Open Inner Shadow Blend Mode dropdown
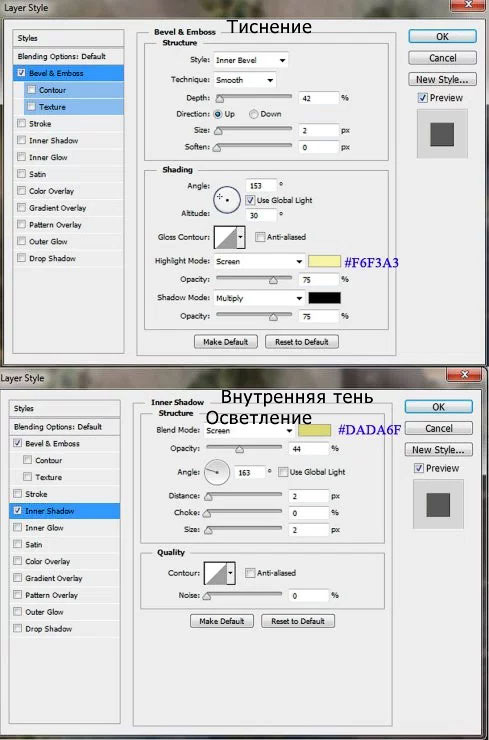 [x=249, y=430]
